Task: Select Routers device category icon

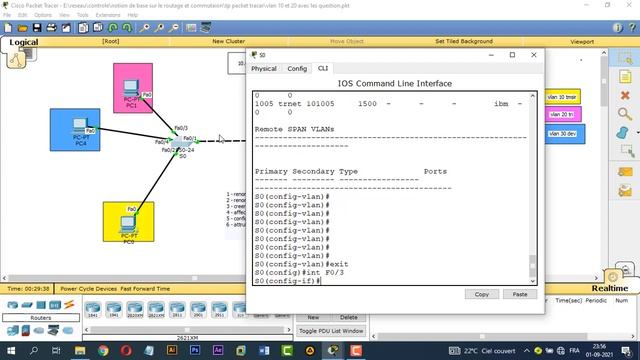Action: click(13, 304)
